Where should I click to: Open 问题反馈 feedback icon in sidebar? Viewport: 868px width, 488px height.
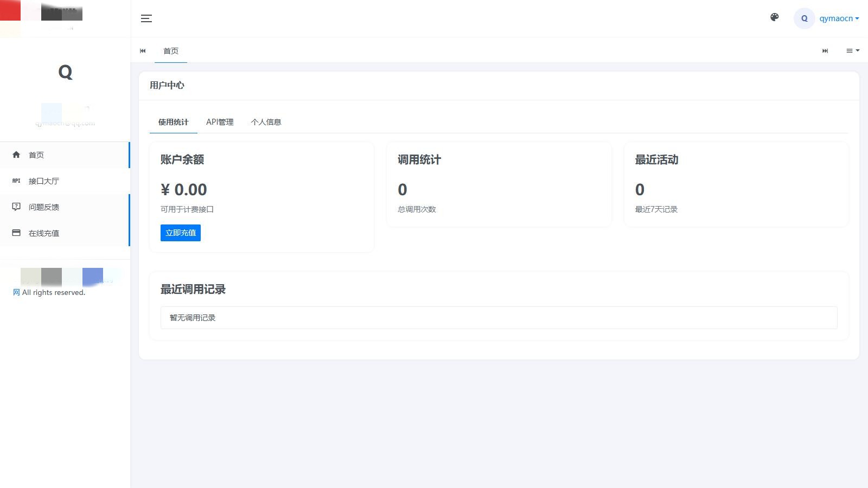(16, 207)
